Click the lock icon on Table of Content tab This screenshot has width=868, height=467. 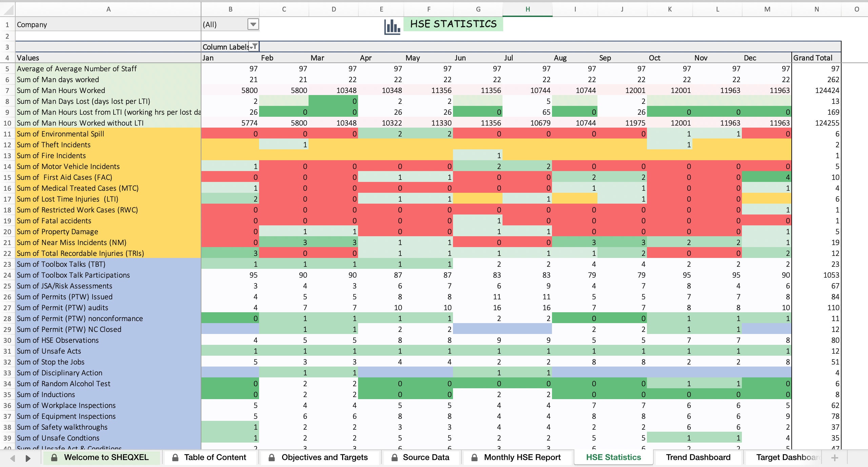point(176,457)
